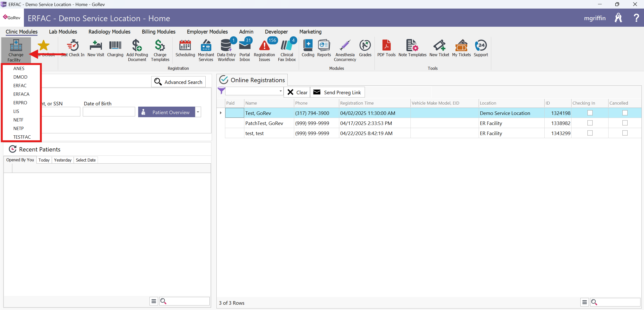
Task: Tick Cancelled for PatchTest, GoRev
Action: point(625,123)
